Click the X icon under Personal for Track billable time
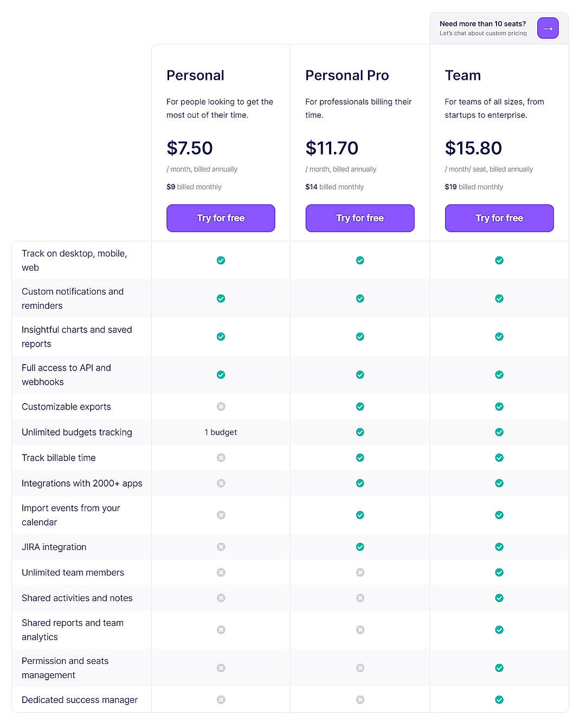The height and width of the screenshot is (728, 580). coord(221,457)
